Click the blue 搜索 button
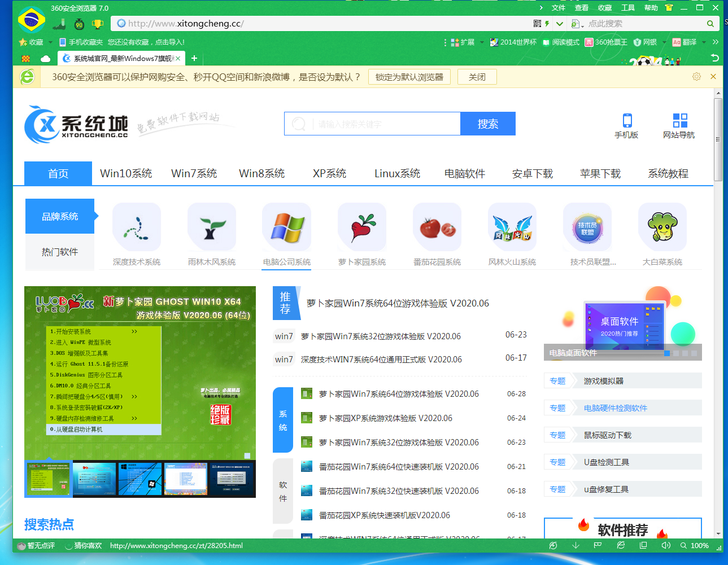This screenshot has height=565, width=728. (x=488, y=124)
